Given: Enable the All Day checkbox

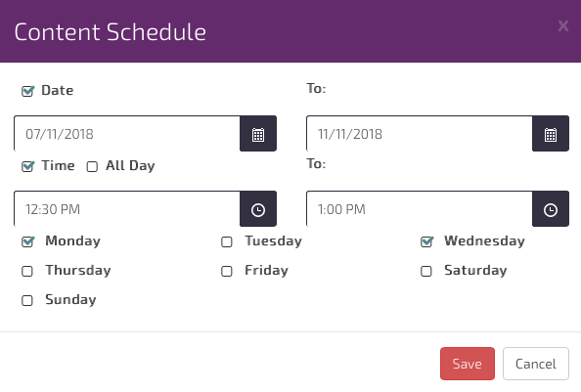Looking at the screenshot, I should click(x=92, y=166).
